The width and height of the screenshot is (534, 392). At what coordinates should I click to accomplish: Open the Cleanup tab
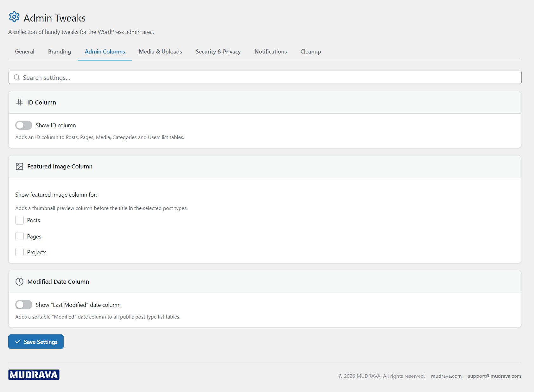310,51
